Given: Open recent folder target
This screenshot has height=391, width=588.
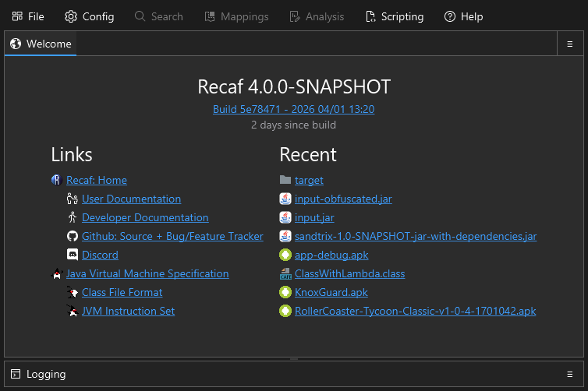Looking at the screenshot, I should [309, 180].
